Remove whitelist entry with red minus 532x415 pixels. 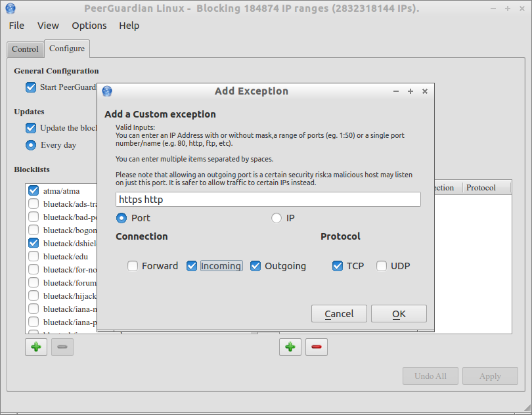click(316, 347)
